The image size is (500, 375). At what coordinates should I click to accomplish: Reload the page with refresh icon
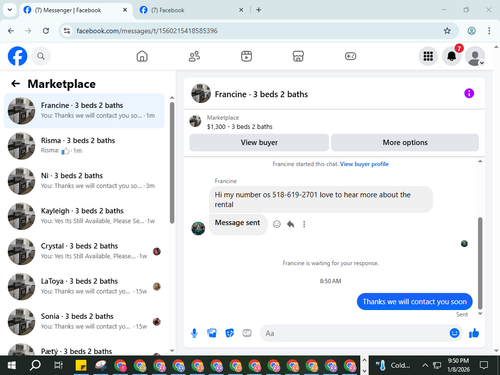tap(46, 31)
